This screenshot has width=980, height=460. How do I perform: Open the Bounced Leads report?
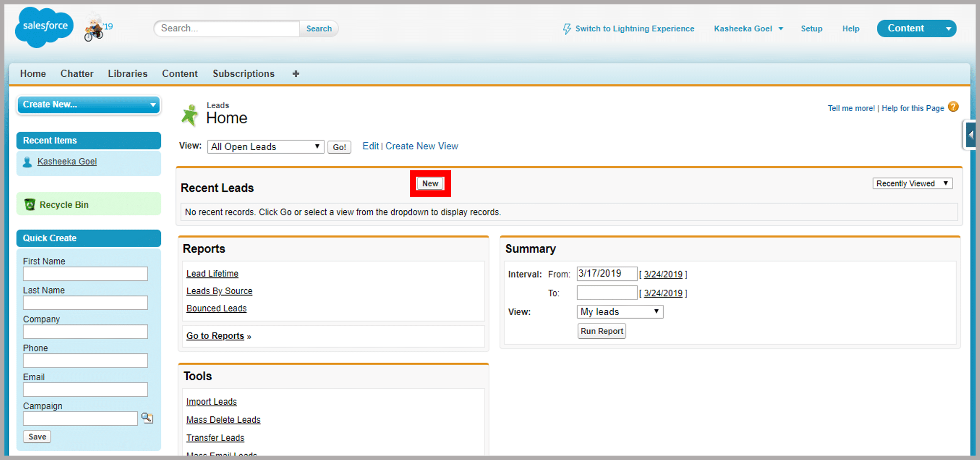click(217, 309)
